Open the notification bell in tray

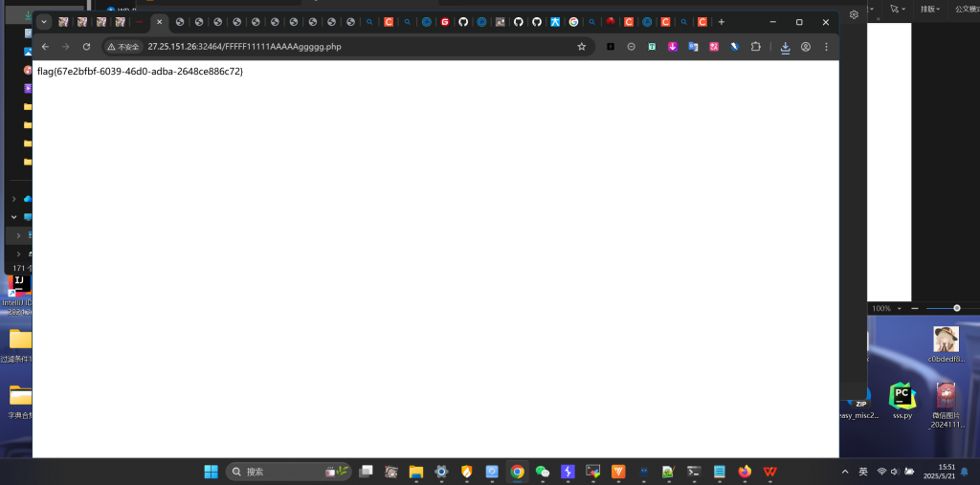coord(966,472)
